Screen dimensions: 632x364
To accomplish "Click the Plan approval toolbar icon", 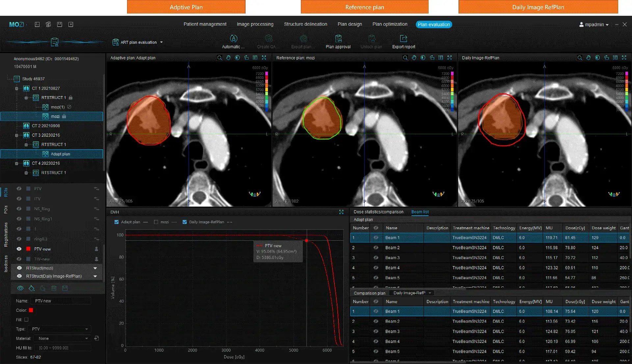I will 338,39.
